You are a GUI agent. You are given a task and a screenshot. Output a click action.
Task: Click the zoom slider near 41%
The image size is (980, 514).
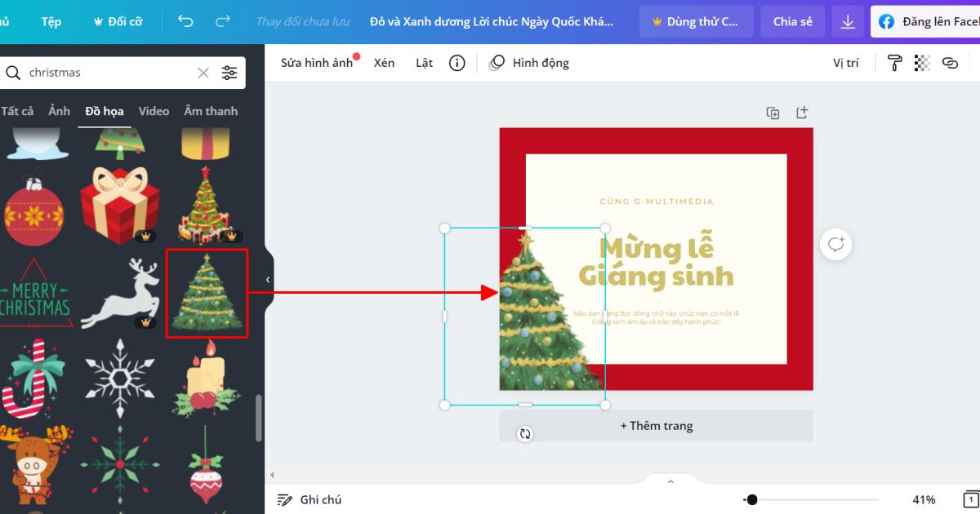click(752, 498)
